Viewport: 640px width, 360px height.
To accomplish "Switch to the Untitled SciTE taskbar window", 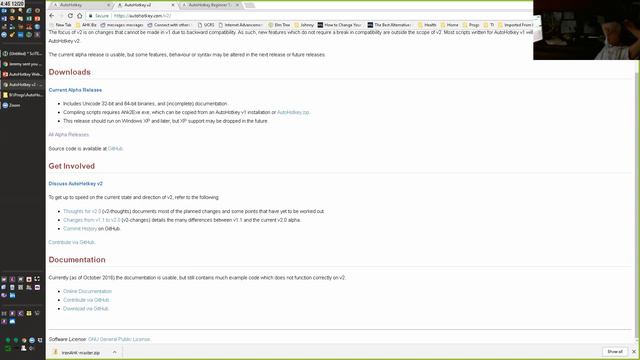I will 23,53.
